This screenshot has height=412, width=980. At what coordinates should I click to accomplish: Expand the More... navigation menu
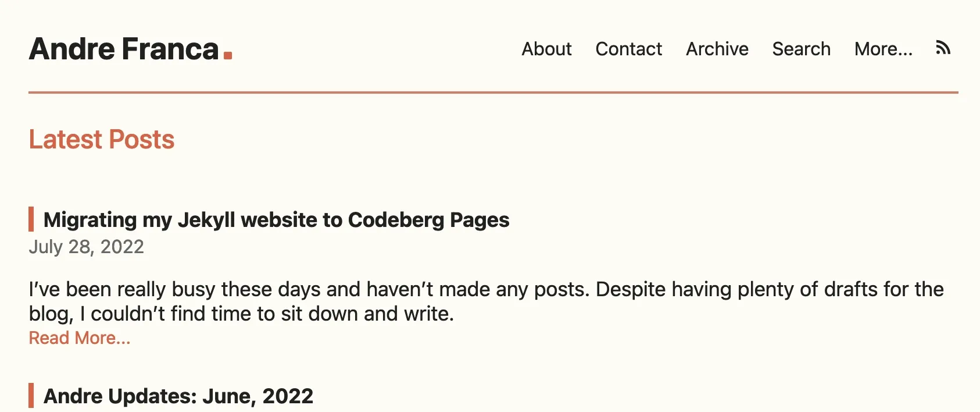pyautogui.click(x=883, y=49)
